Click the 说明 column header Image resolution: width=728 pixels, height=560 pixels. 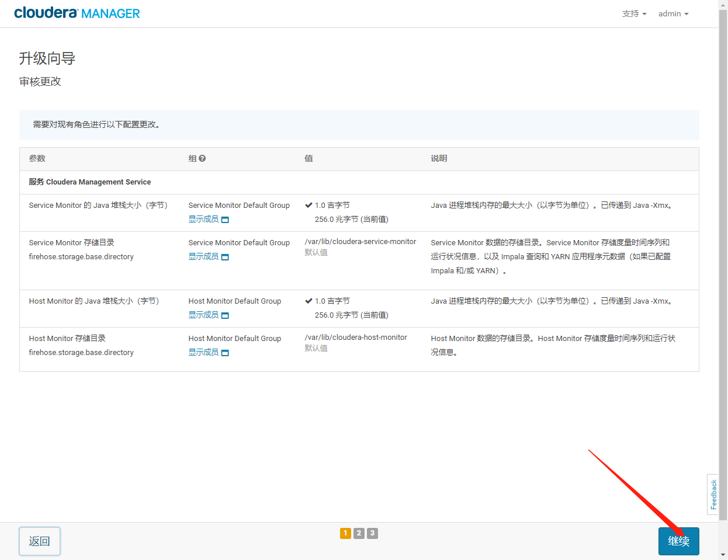pos(439,158)
